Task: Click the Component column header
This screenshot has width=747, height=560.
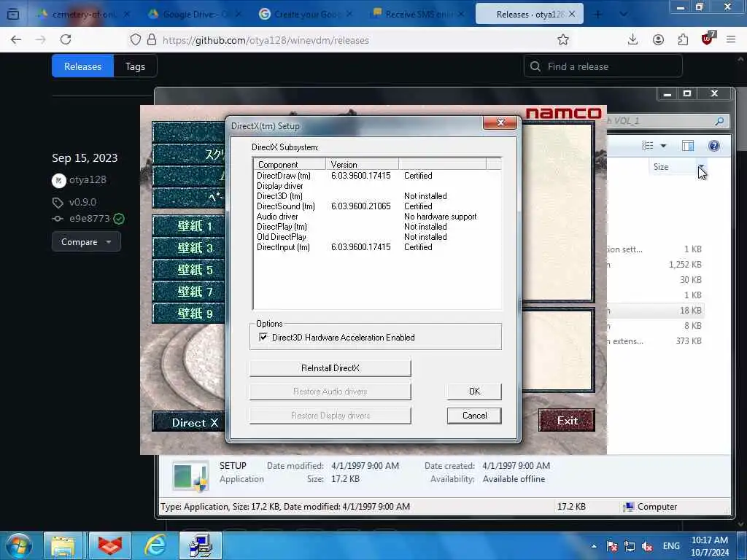Action: point(290,164)
